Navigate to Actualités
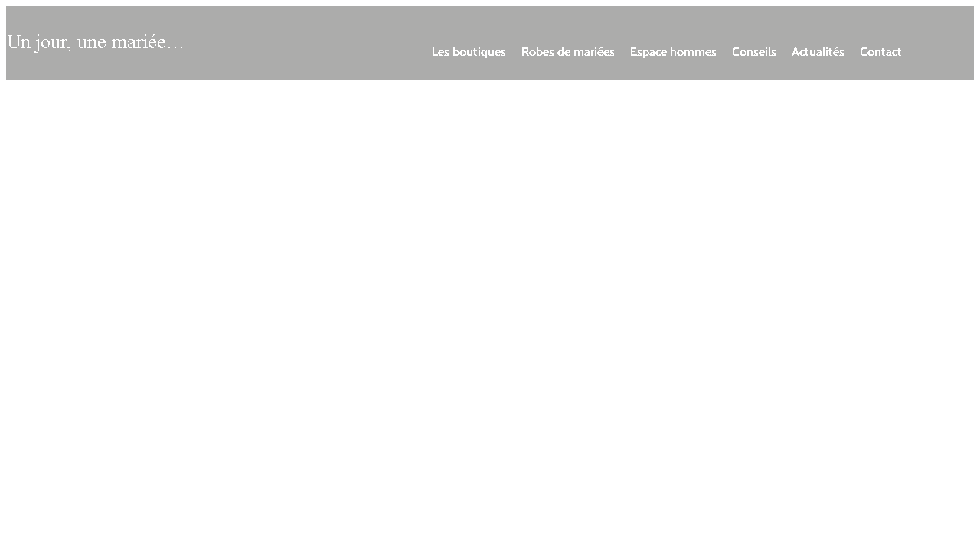The width and height of the screenshot is (980, 551). 817,51
